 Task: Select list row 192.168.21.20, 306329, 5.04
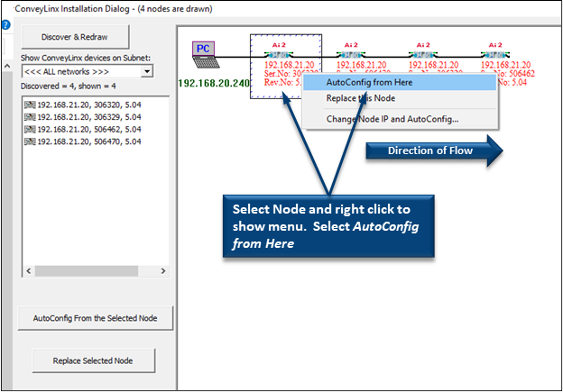83,117
